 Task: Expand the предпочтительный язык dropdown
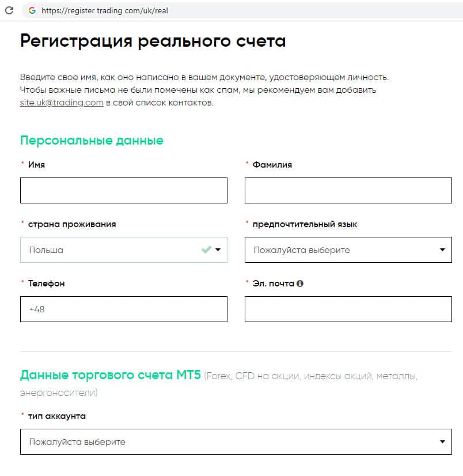(348, 250)
